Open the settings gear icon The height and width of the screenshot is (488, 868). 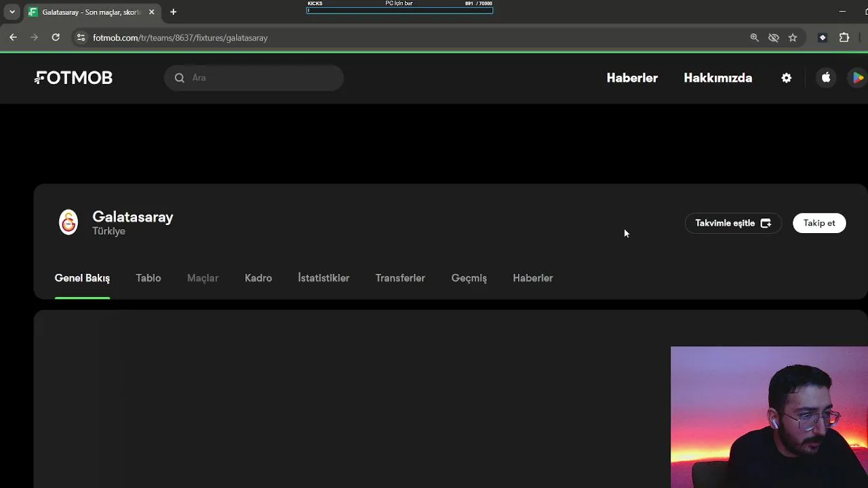pyautogui.click(x=787, y=78)
